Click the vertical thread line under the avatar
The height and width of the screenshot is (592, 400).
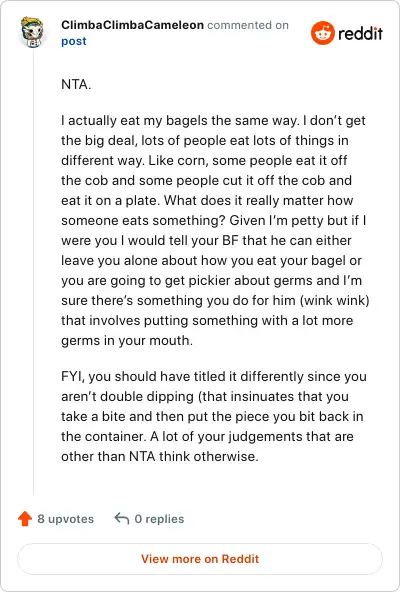(34, 272)
